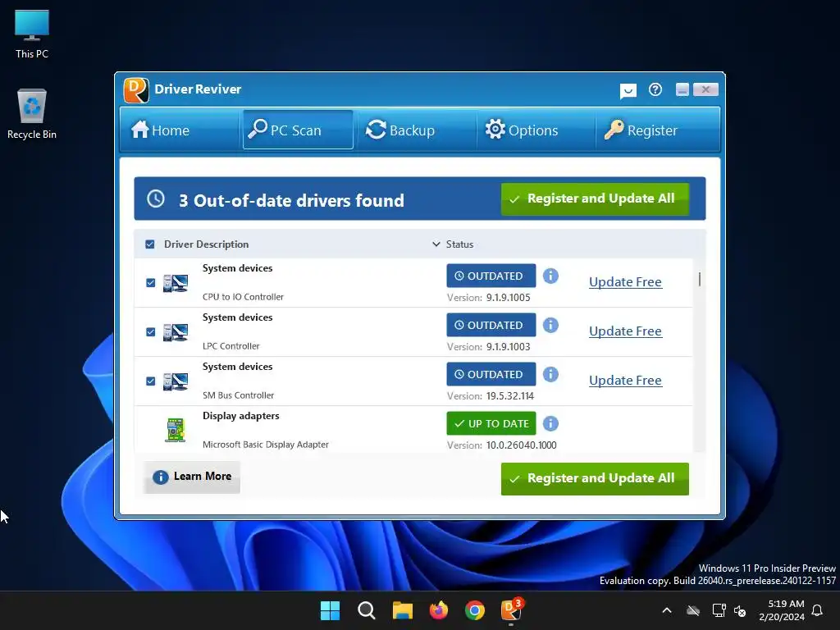Go to the Options tab
The height and width of the screenshot is (630, 840).
pyautogui.click(x=535, y=130)
